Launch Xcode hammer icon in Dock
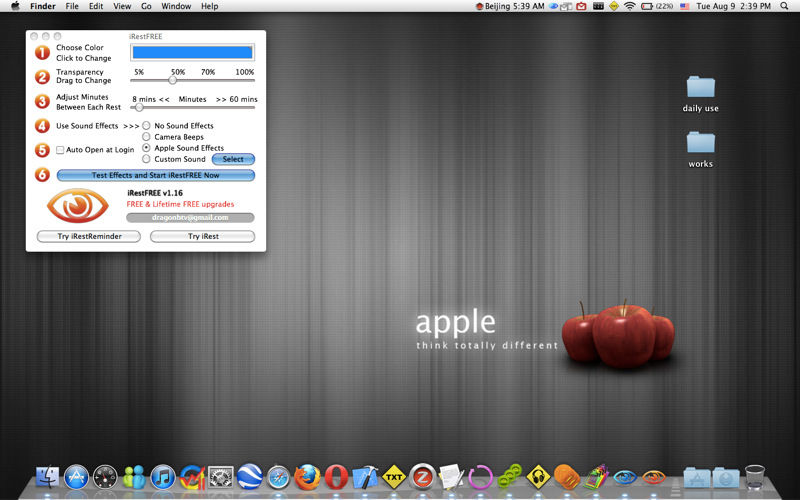 (x=365, y=478)
